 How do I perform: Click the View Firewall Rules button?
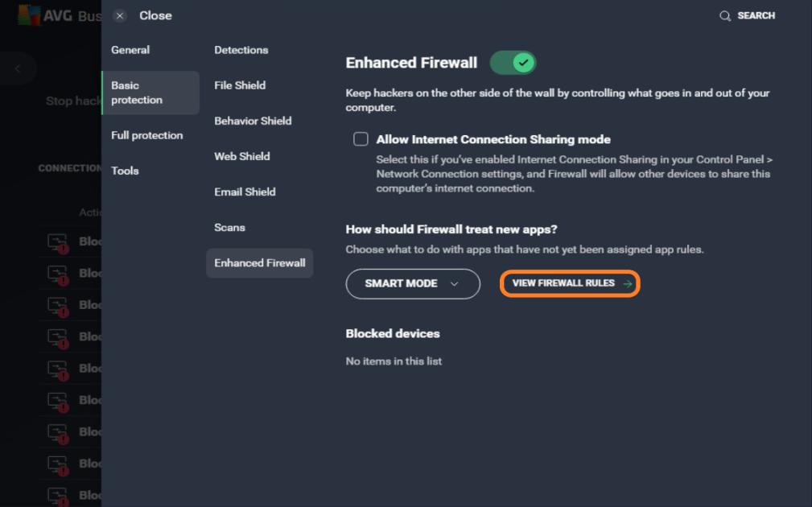tap(570, 283)
